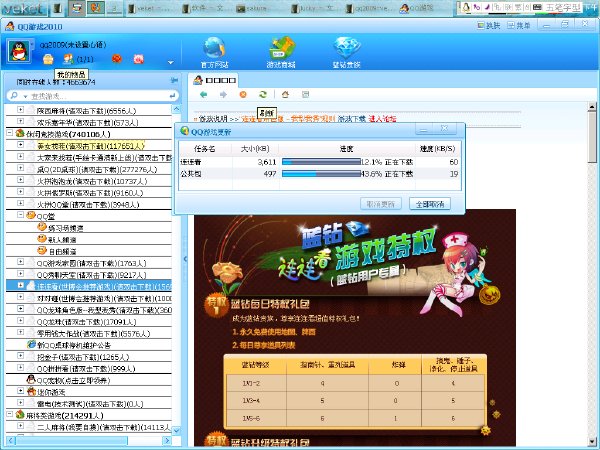Click the gray window icon after home
Viewport: 600px width, 450px height.
click(x=305, y=94)
